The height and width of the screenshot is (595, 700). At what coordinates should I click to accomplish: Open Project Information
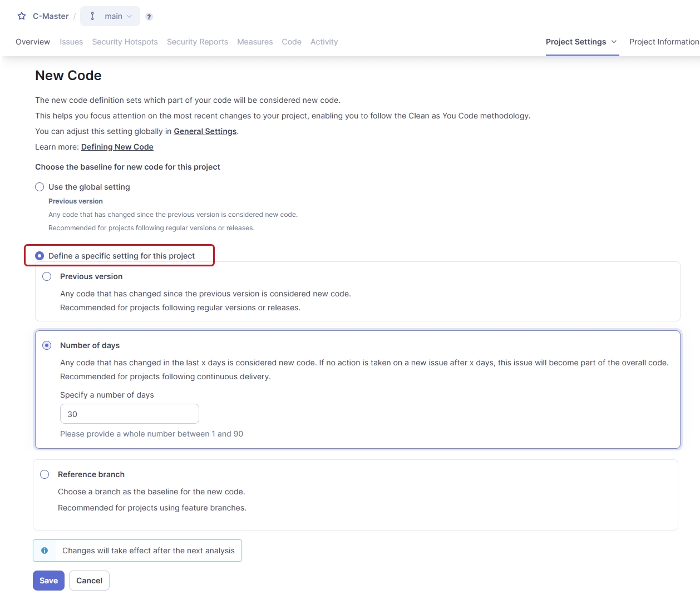664,42
